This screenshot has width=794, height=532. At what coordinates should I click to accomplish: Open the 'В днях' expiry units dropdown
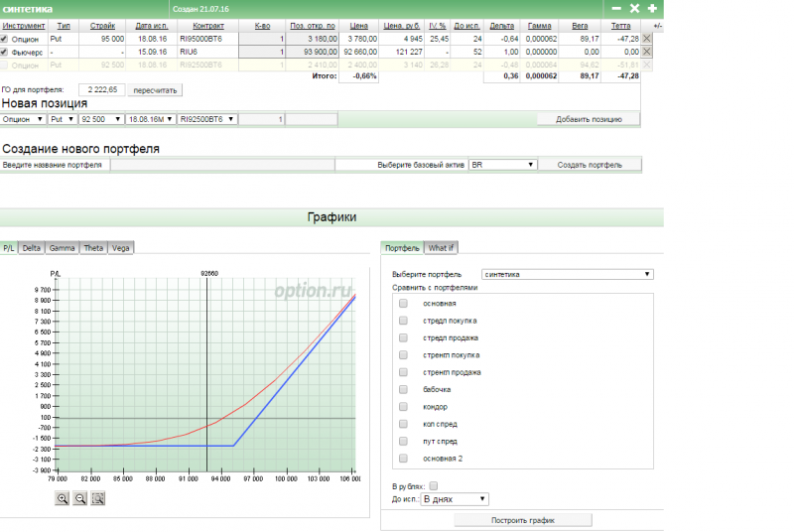click(x=455, y=499)
